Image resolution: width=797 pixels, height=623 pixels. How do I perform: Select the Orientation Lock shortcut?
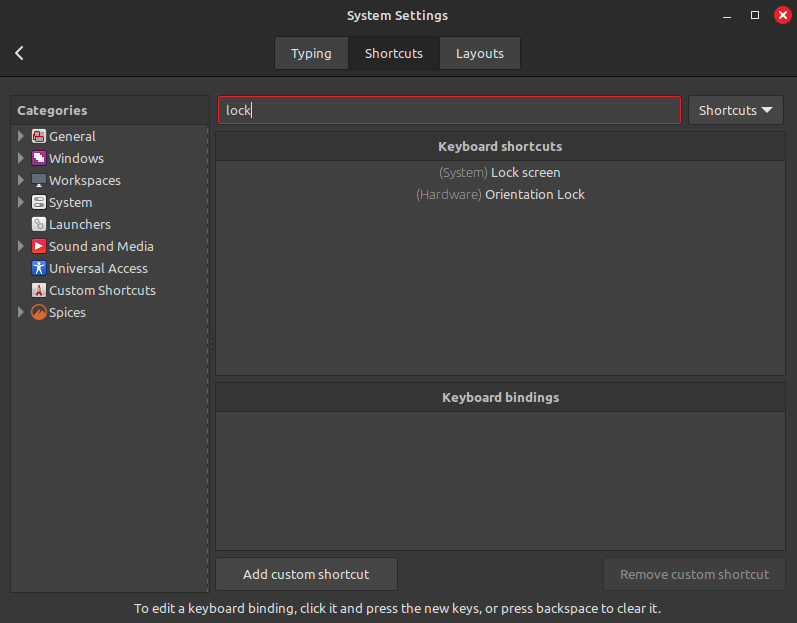(500, 194)
